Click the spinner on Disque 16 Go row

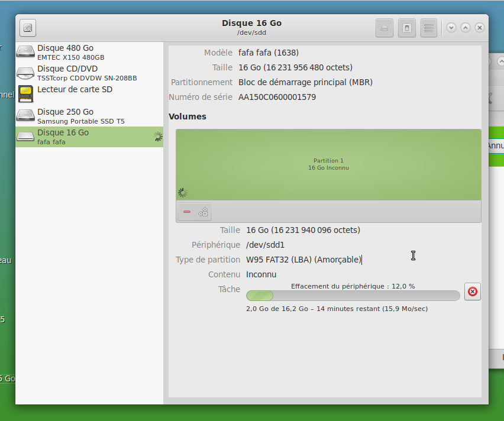157,137
